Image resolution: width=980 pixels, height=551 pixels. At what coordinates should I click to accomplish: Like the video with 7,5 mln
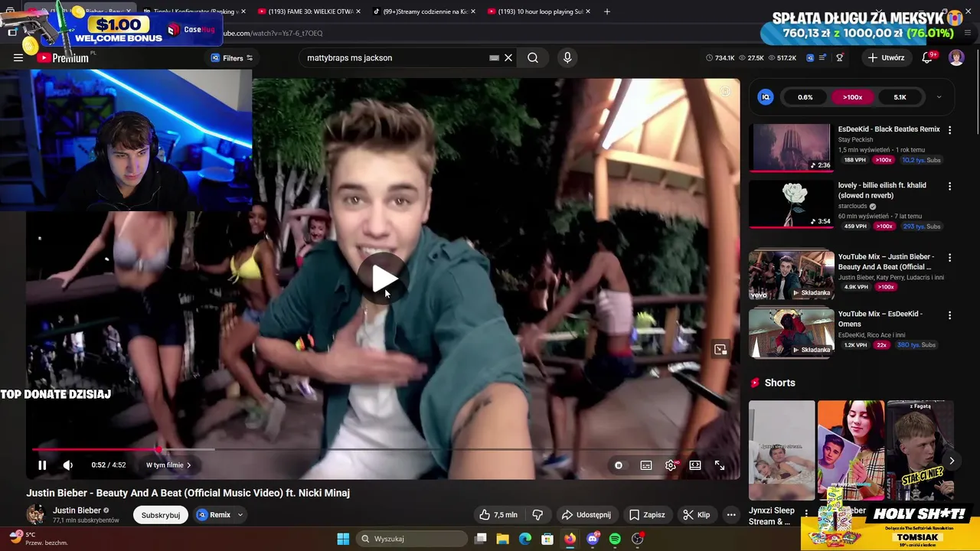[498, 515]
